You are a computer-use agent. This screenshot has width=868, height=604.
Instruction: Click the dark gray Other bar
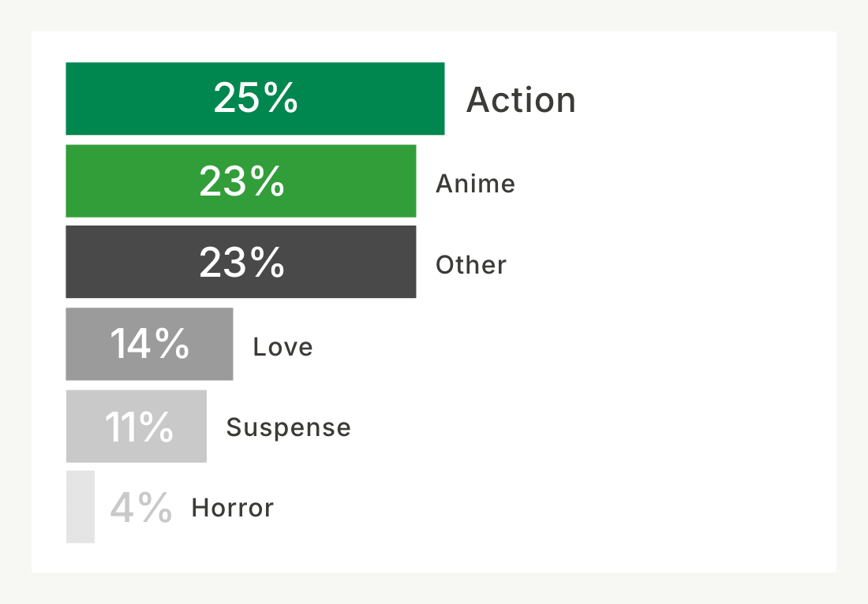241,262
